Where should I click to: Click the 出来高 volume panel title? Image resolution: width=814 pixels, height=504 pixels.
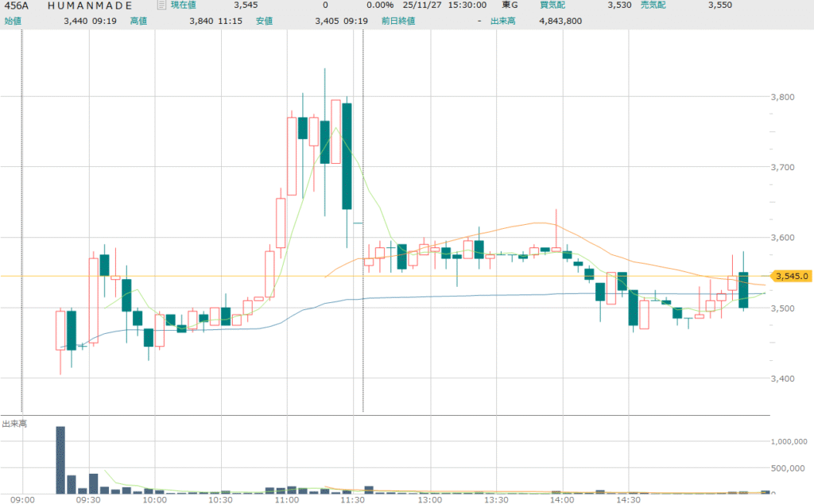click(x=16, y=424)
